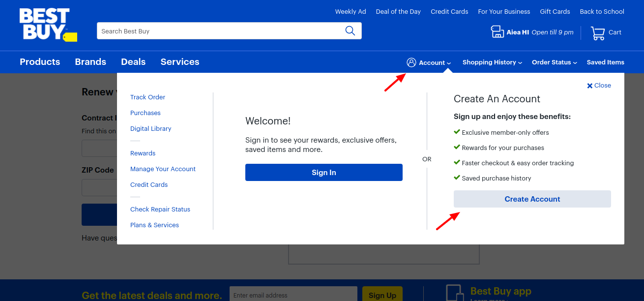Open the Gift Cards link

coord(555,11)
